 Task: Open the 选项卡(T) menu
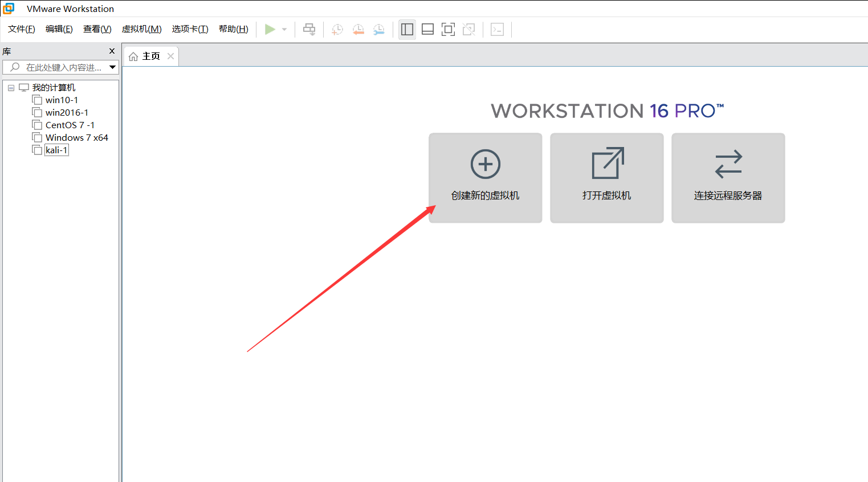[x=190, y=29]
